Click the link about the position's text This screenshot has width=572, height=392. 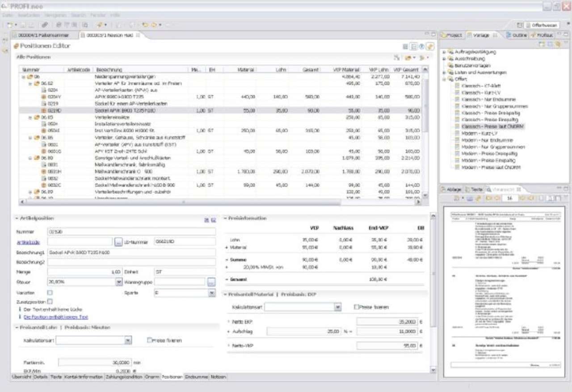point(55,316)
